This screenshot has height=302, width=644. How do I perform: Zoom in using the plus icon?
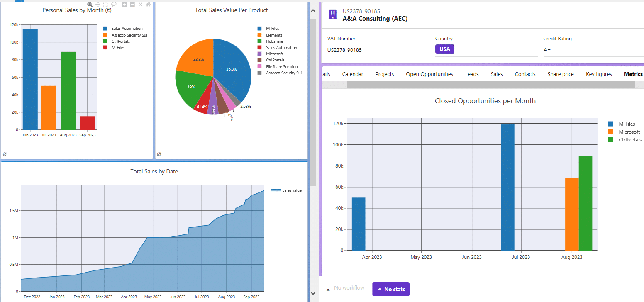click(124, 5)
